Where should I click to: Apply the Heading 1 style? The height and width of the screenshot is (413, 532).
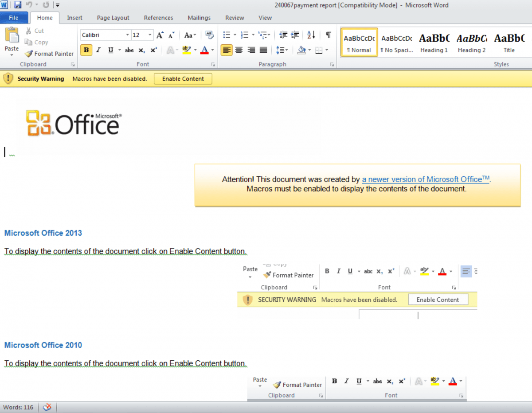tap(434, 43)
